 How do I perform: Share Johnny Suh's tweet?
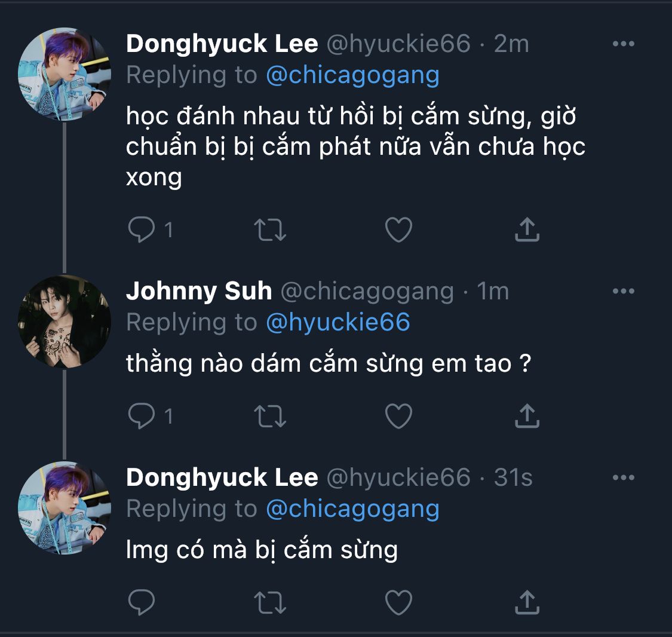coord(527,416)
